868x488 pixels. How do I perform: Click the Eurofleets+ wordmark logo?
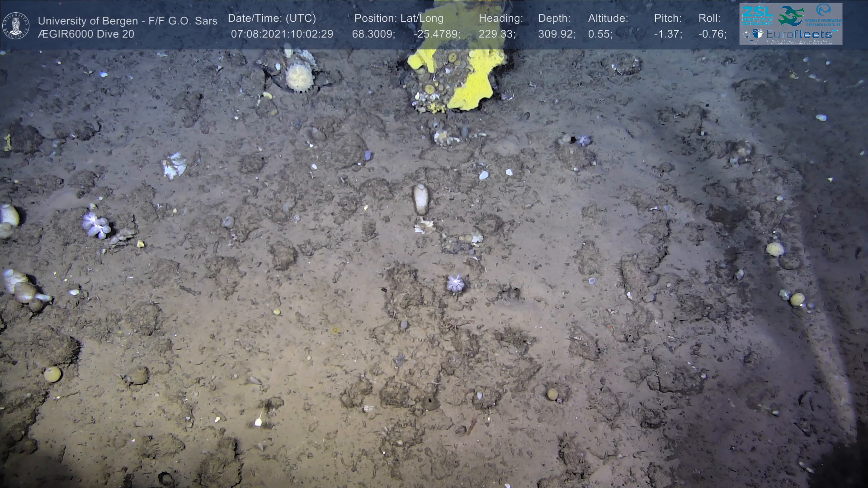coord(799,34)
